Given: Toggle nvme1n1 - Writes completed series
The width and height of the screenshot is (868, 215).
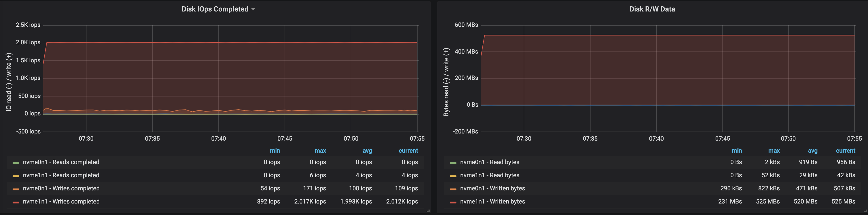Looking at the screenshot, I should click(61, 202).
